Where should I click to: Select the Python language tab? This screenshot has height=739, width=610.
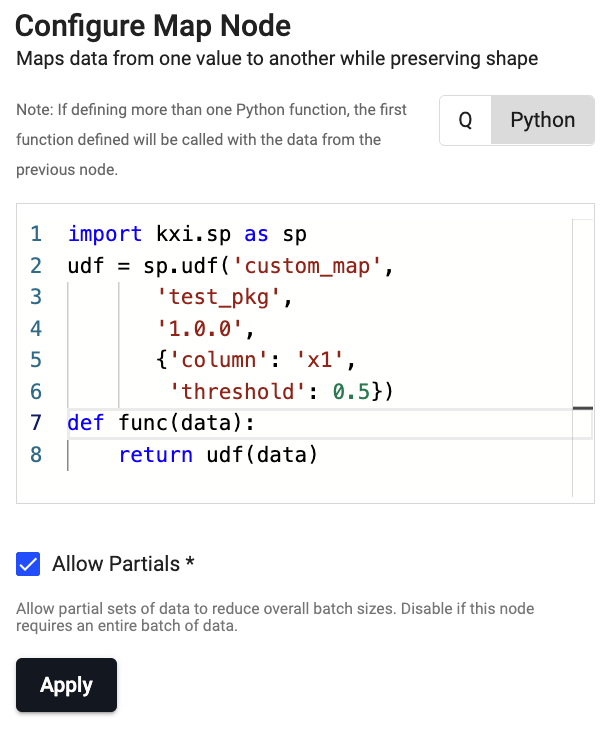(x=542, y=121)
